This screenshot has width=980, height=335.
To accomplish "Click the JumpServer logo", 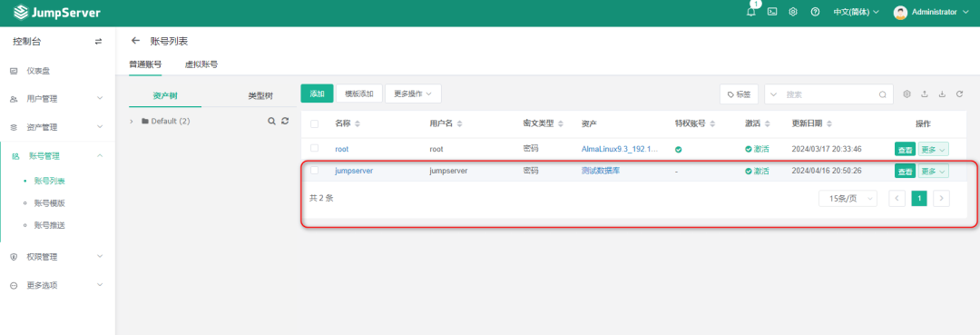I will point(57,13).
